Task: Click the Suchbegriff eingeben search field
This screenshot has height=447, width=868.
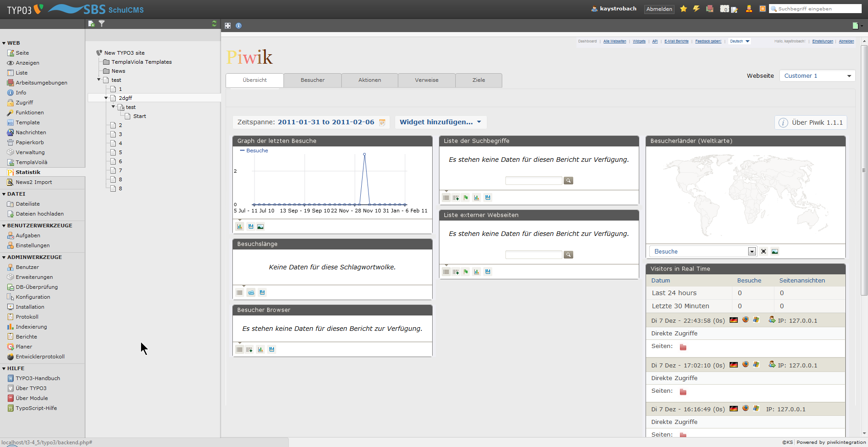Action: [816, 9]
